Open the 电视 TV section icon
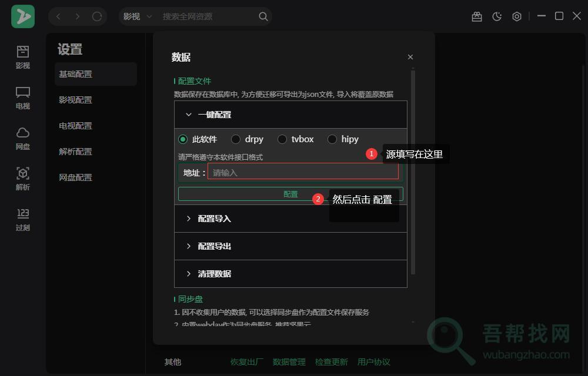This screenshot has width=588, height=376. click(x=23, y=98)
